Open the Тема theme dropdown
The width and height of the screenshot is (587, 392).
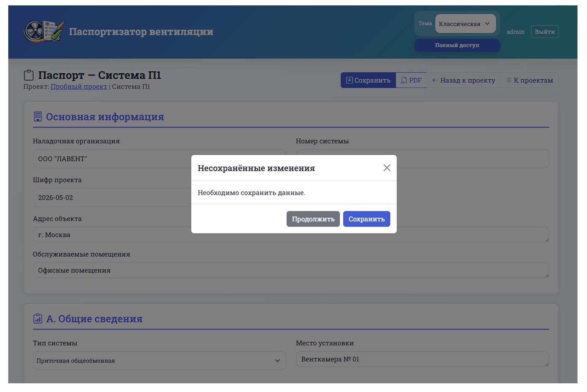click(465, 24)
